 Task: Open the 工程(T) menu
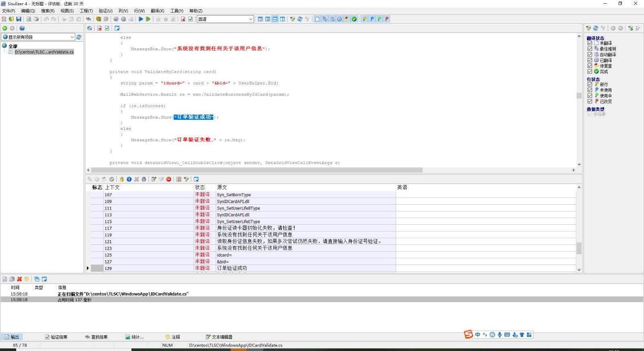tap(86, 11)
